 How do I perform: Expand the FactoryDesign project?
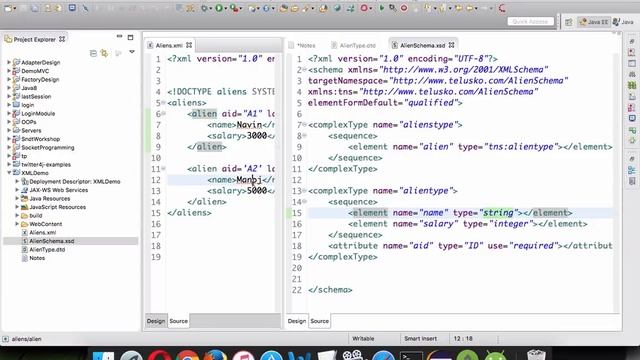(9, 80)
